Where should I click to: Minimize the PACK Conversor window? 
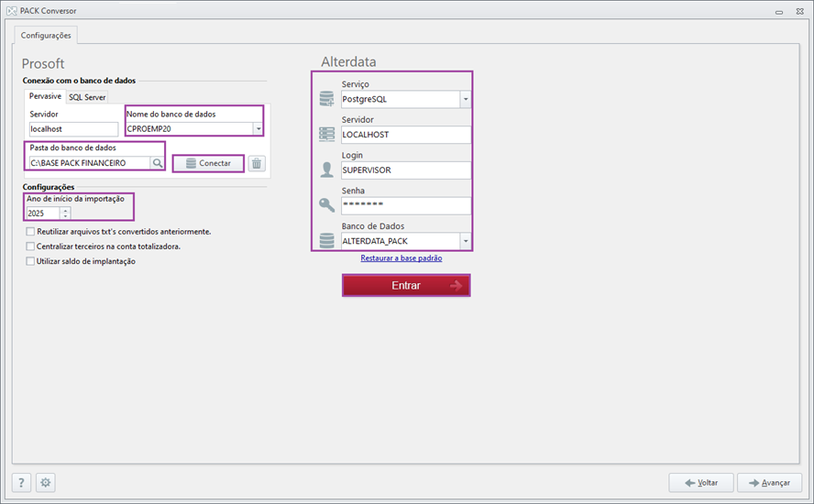click(778, 11)
